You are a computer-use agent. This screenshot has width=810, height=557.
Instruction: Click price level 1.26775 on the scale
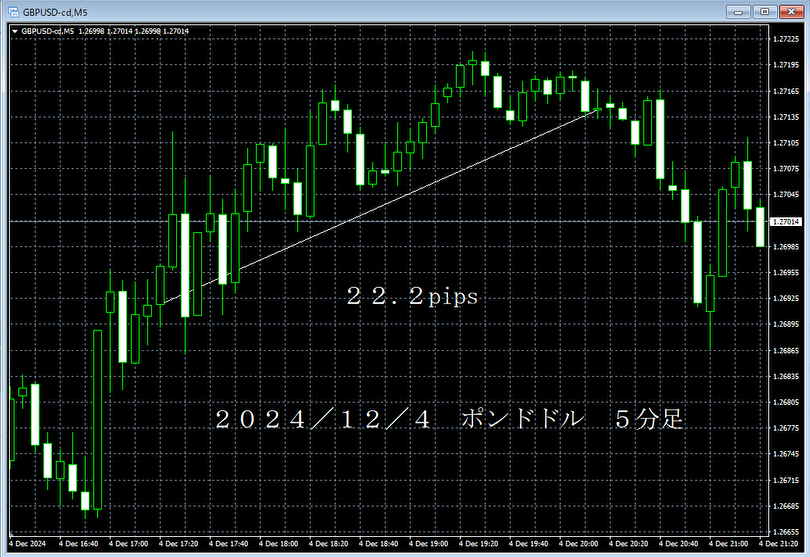(x=786, y=428)
